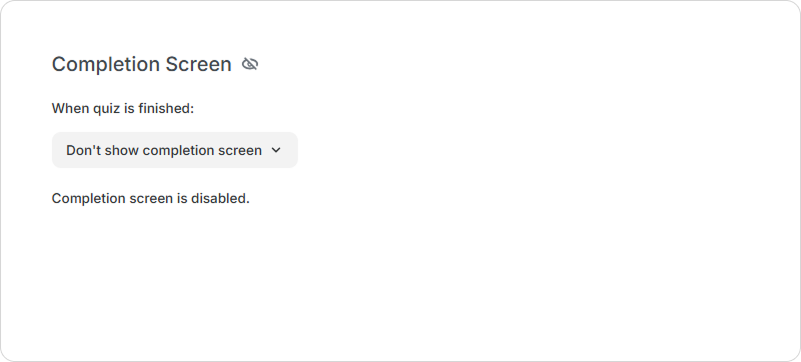Open options list under "When quiz is finished"
Viewport: 801px width, 362px height.
[x=175, y=150]
